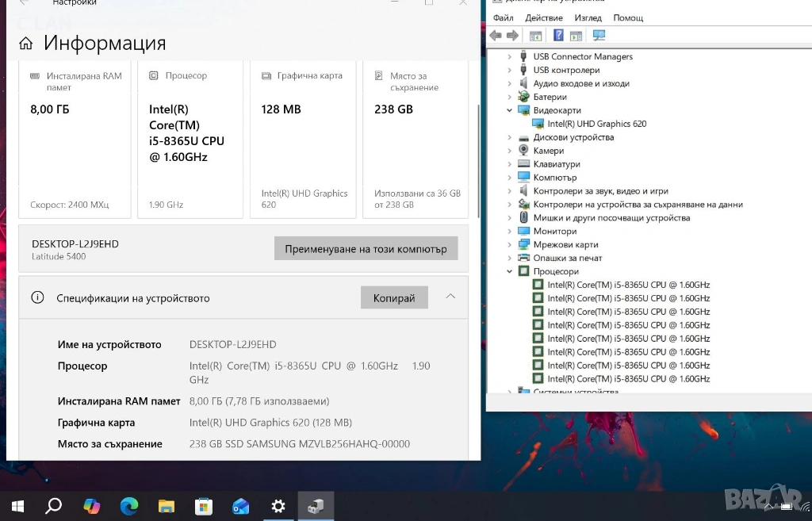This screenshot has width=812, height=521.
Task: Open the Действие menu
Action: click(x=544, y=17)
